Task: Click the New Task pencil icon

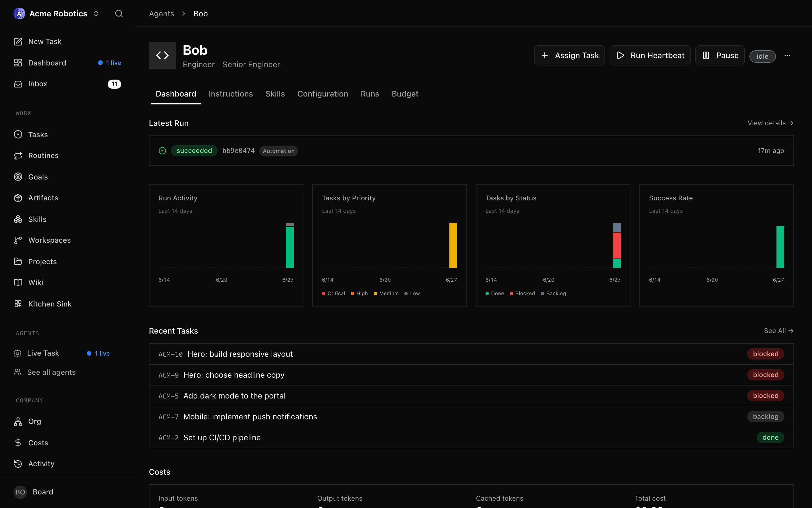Action: pyautogui.click(x=18, y=41)
